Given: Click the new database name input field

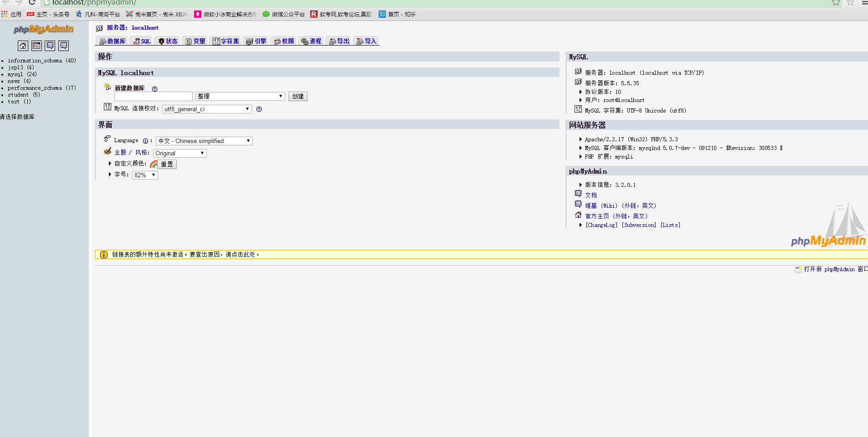Looking at the screenshot, I should (x=153, y=97).
